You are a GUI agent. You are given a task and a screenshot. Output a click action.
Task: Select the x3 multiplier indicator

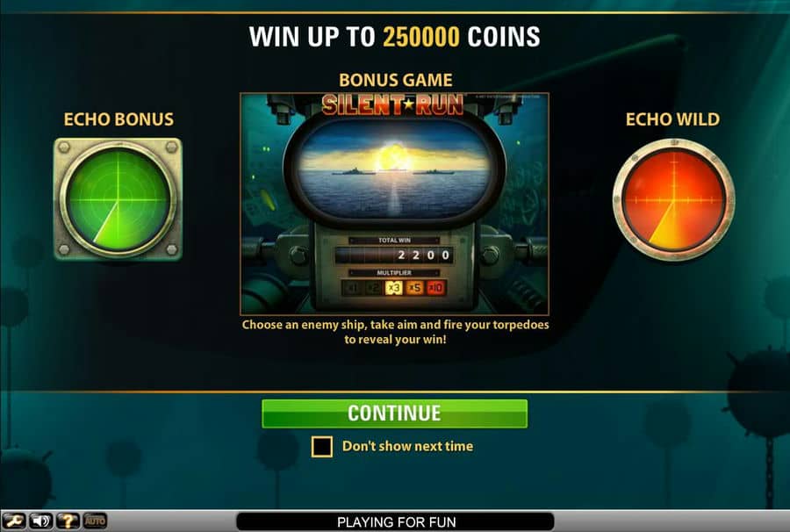[x=393, y=288]
